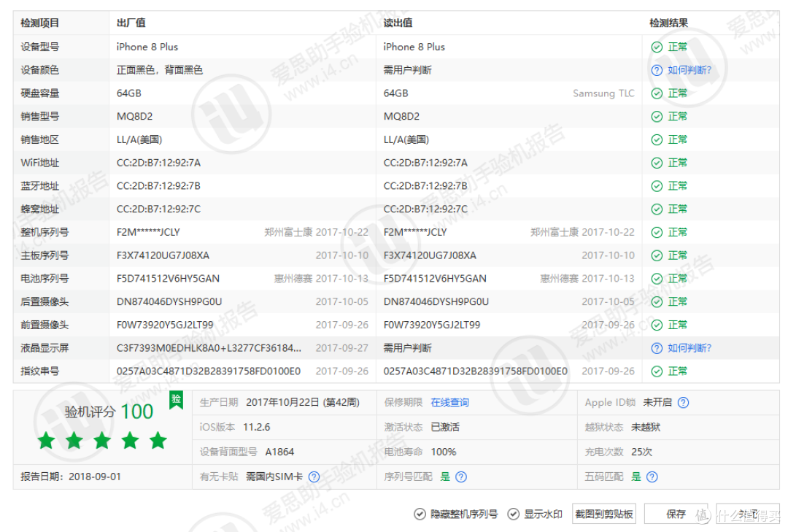Select 电池寿命 value 100%
The image size is (788, 532).
point(444,452)
